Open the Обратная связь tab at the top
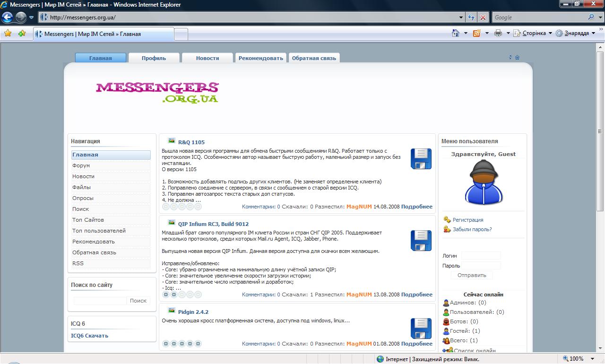 (314, 58)
